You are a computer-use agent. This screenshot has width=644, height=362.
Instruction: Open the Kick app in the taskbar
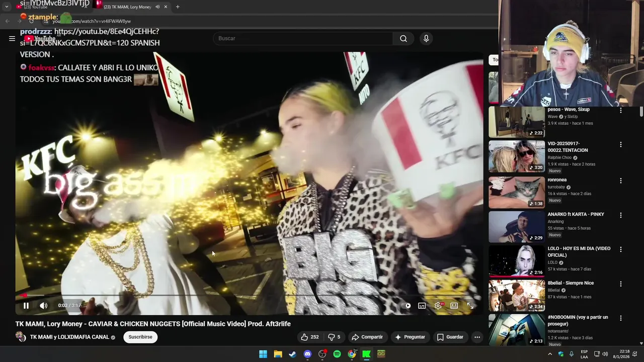[367, 354]
